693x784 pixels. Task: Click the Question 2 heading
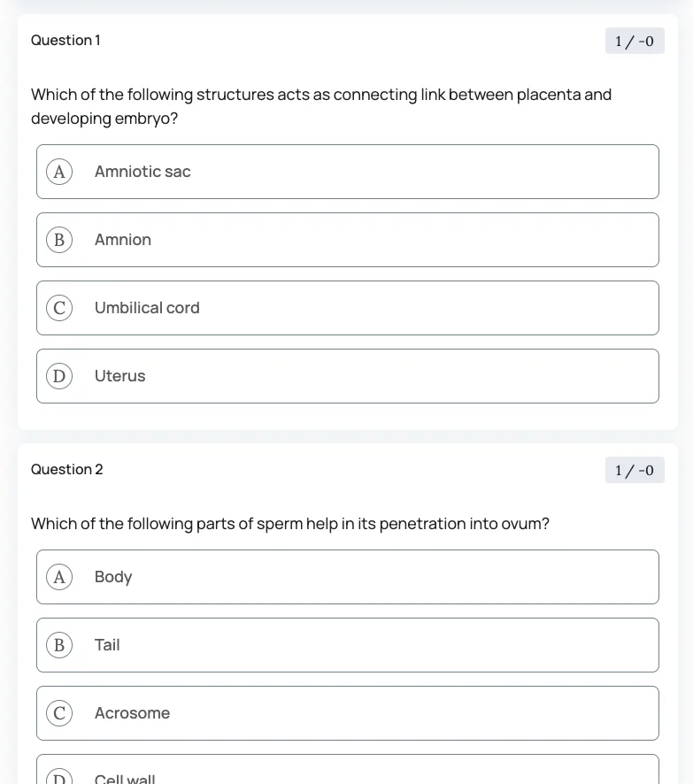pyautogui.click(x=67, y=470)
